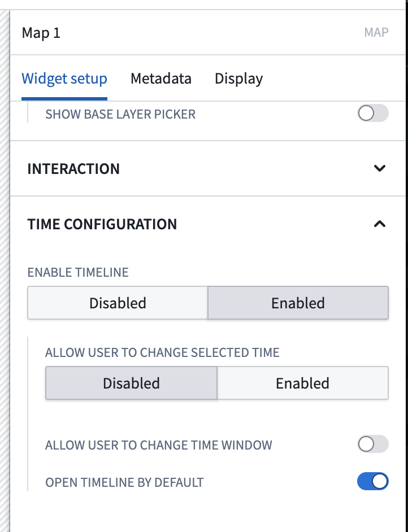Turn off OPEN TIMELINE BY DEFAULT
This screenshot has width=408, height=532.
pyautogui.click(x=372, y=481)
